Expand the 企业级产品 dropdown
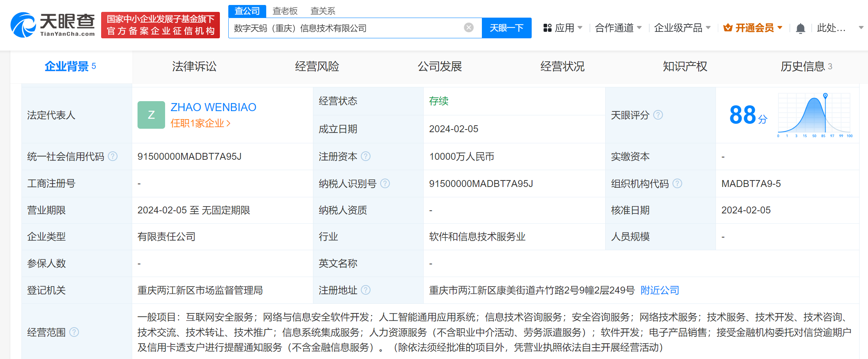This screenshot has width=868, height=359. [x=682, y=28]
